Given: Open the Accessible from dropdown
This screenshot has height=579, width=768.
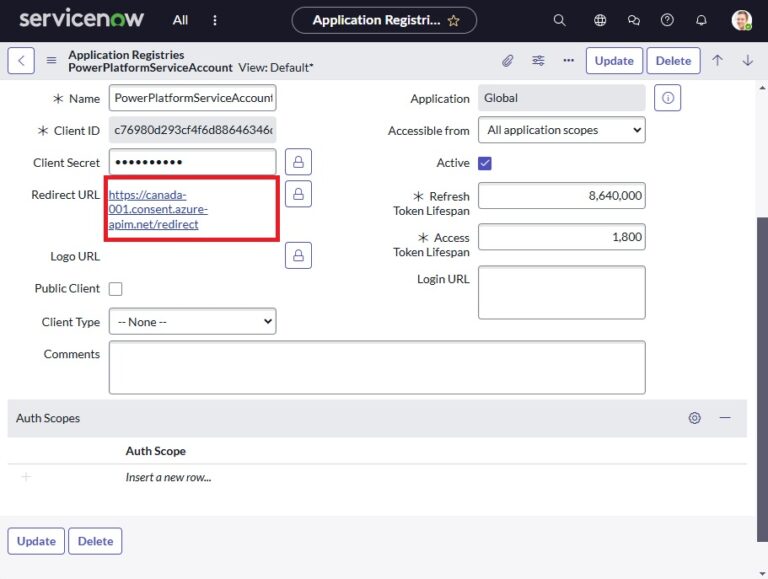Looking at the screenshot, I should coord(561,130).
